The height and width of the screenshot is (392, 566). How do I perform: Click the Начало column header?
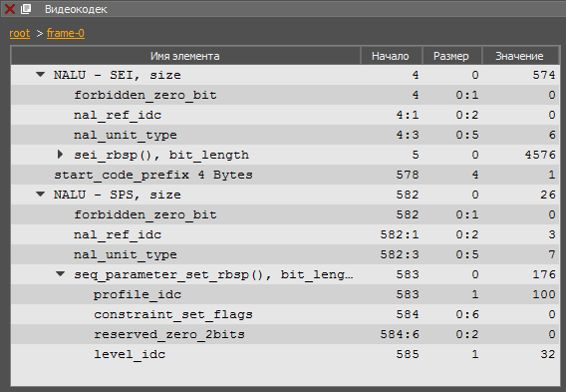click(391, 56)
